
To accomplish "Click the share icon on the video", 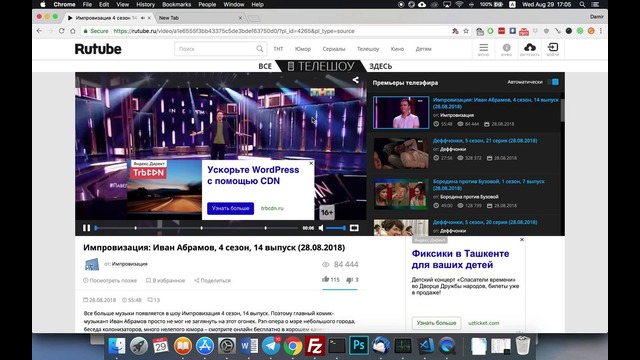I will click(x=356, y=80).
